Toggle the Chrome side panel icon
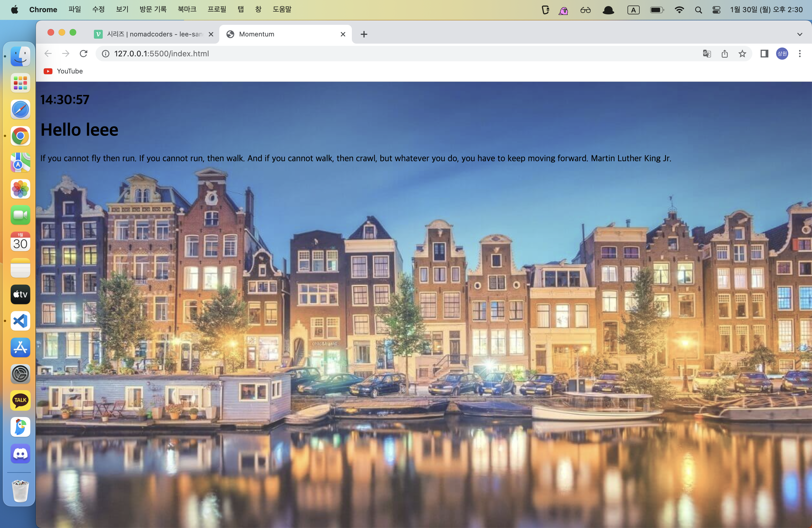 coord(764,54)
